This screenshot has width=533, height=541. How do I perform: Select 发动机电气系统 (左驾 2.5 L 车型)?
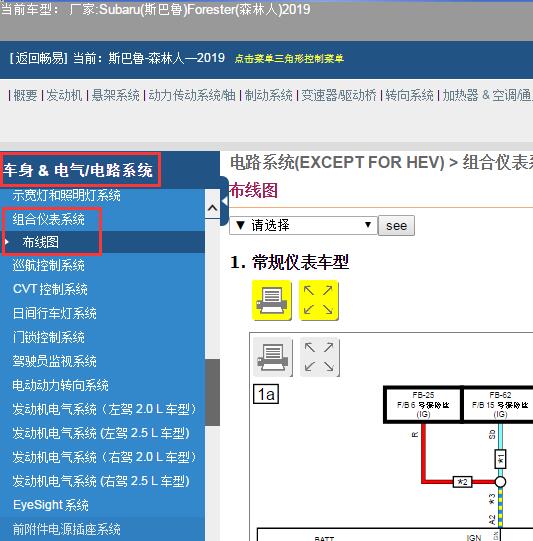(x=101, y=433)
